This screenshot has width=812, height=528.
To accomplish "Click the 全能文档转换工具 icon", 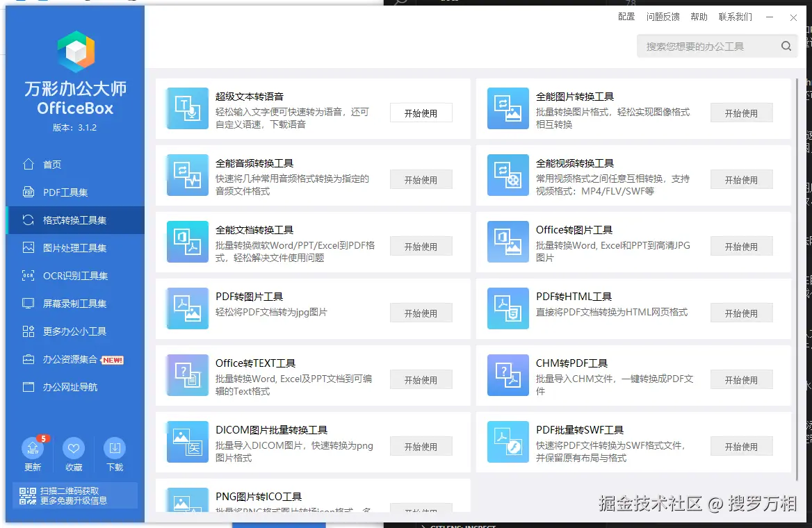I will tap(188, 242).
